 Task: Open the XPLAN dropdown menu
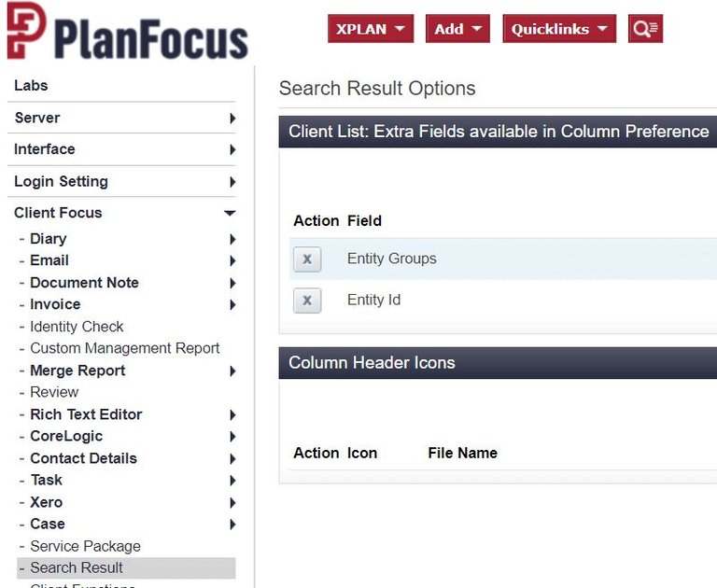(371, 29)
